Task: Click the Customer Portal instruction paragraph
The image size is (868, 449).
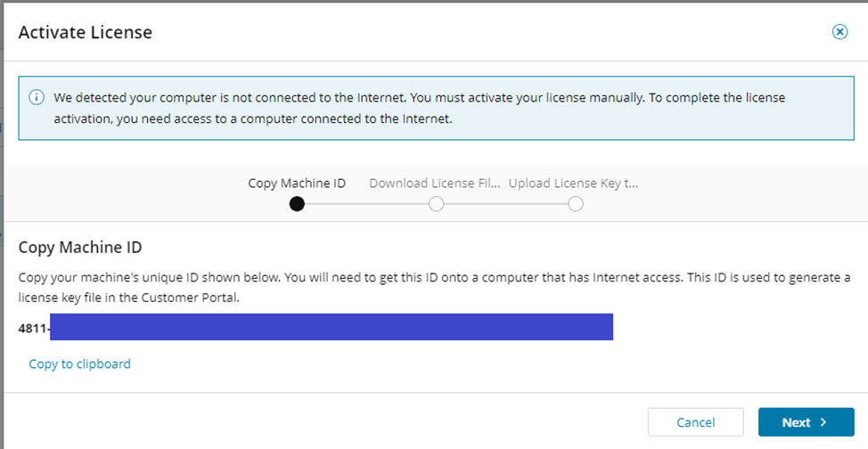Action: click(x=434, y=286)
